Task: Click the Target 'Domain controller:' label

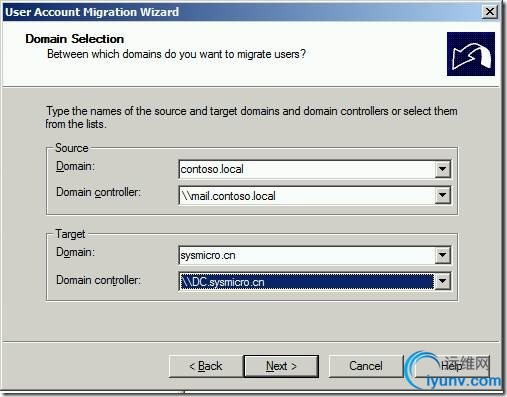Action: pyautogui.click(x=98, y=280)
